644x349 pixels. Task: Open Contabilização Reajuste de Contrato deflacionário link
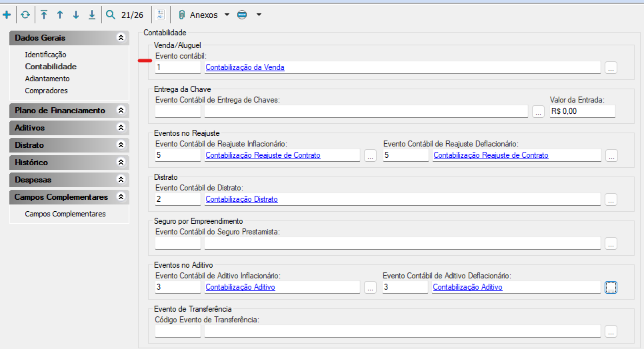pyautogui.click(x=491, y=155)
